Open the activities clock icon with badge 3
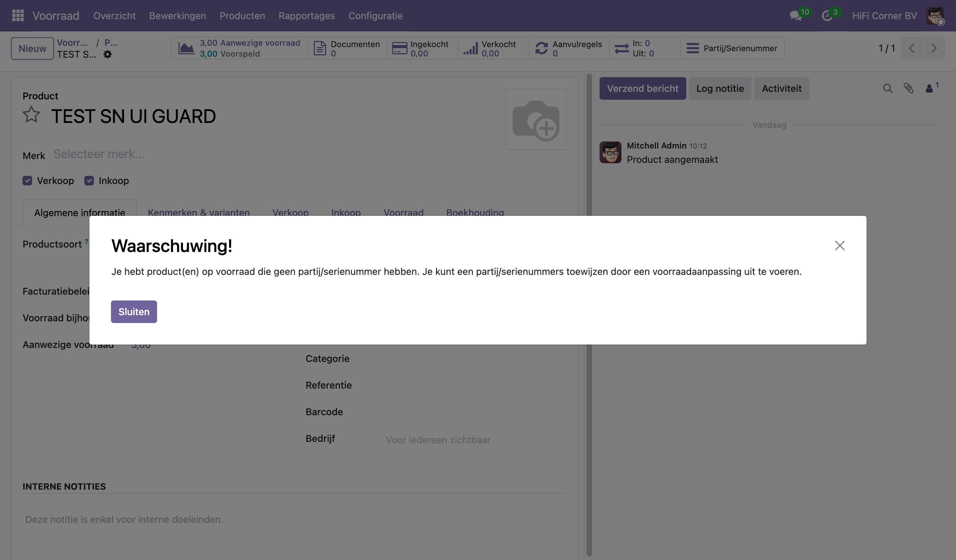The width and height of the screenshot is (956, 560). (x=827, y=16)
